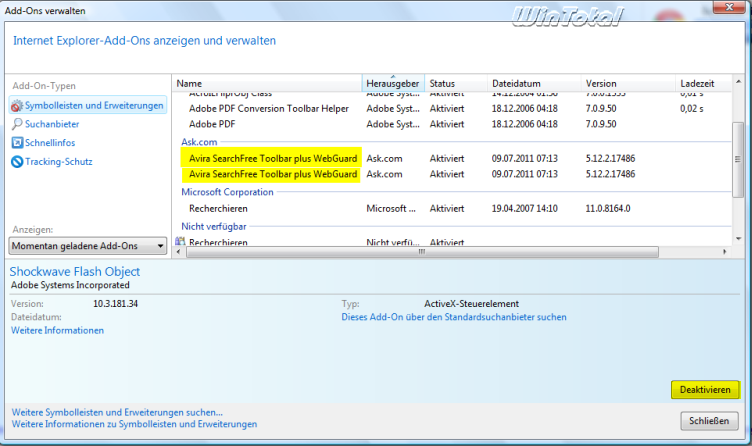
Task: Close the Add-Ons verwalten window
Action: (x=729, y=7)
